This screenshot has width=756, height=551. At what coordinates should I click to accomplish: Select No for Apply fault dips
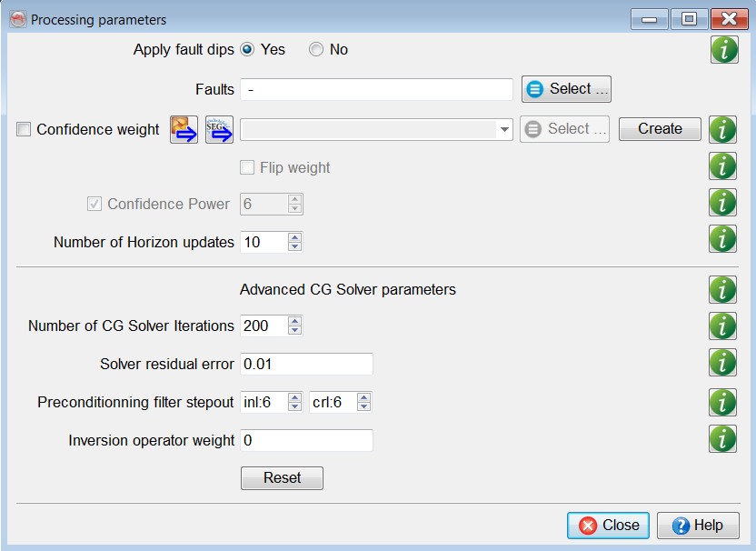click(x=316, y=50)
